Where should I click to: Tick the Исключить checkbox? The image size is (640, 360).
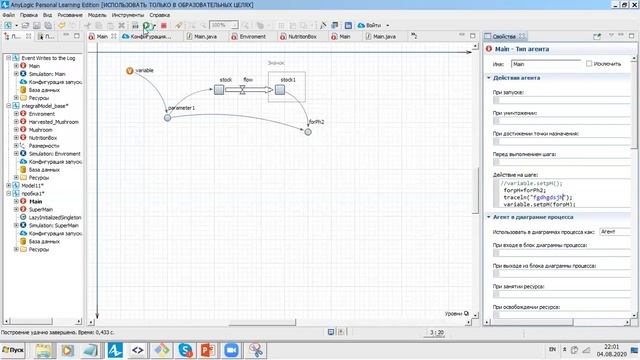589,64
